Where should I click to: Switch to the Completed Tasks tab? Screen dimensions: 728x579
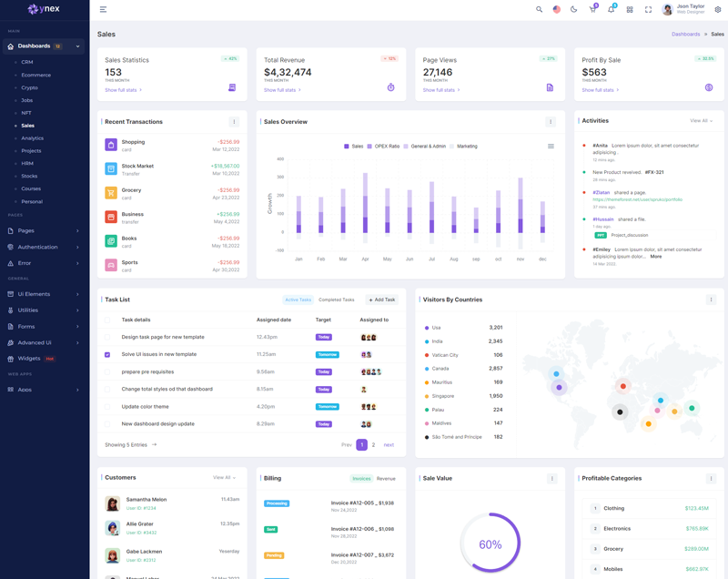[336, 300]
